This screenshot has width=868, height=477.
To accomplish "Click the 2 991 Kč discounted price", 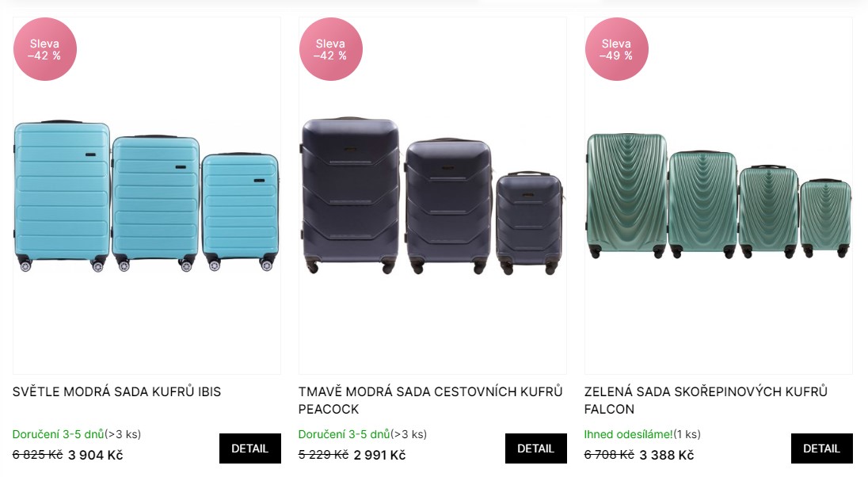I will click(379, 455).
